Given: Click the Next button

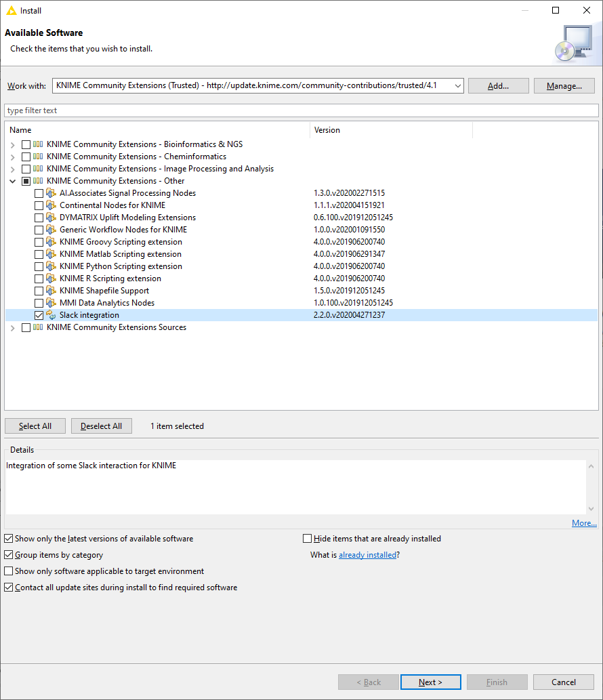Looking at the screenshot, I should 430,682.
